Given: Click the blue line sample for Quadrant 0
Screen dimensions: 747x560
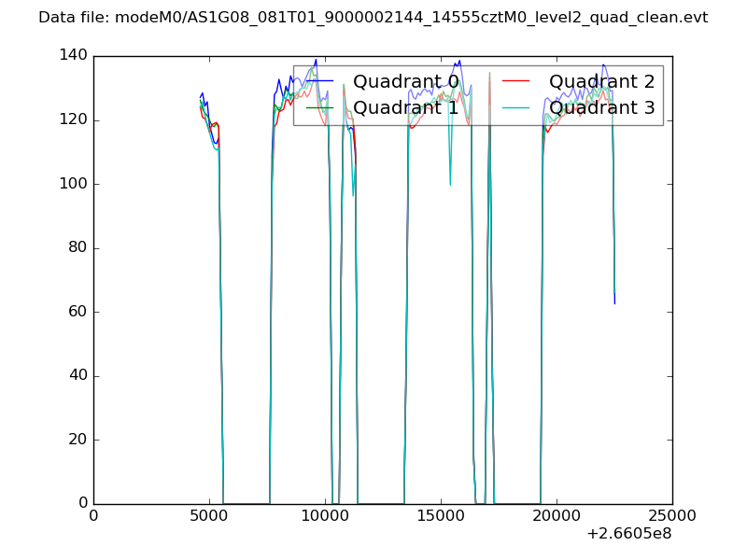Looking at the screenshot, I should click(319, 81).
